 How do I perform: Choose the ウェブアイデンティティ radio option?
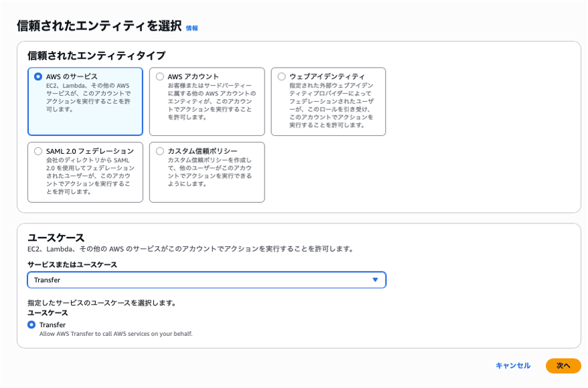point(281,76)
